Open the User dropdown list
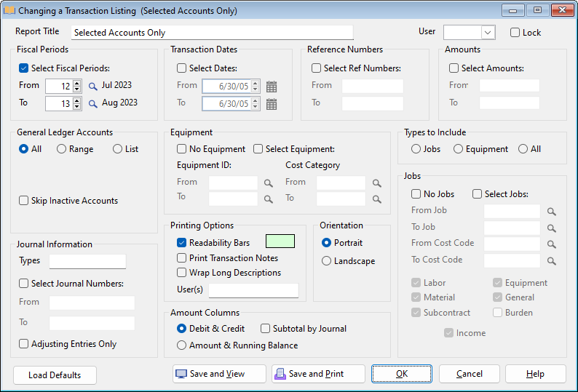 (487, 33)
